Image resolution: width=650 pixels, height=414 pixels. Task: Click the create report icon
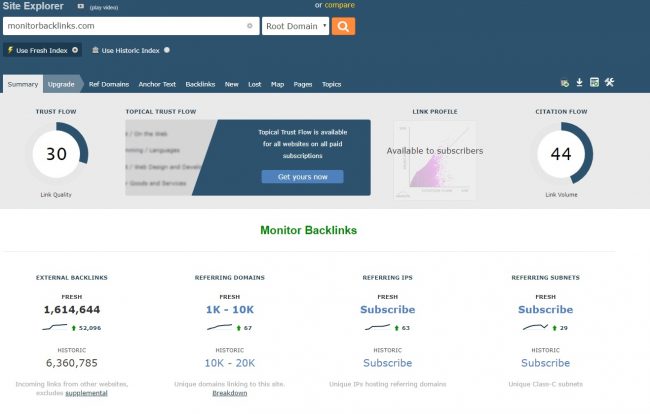(x=594, y=82)
